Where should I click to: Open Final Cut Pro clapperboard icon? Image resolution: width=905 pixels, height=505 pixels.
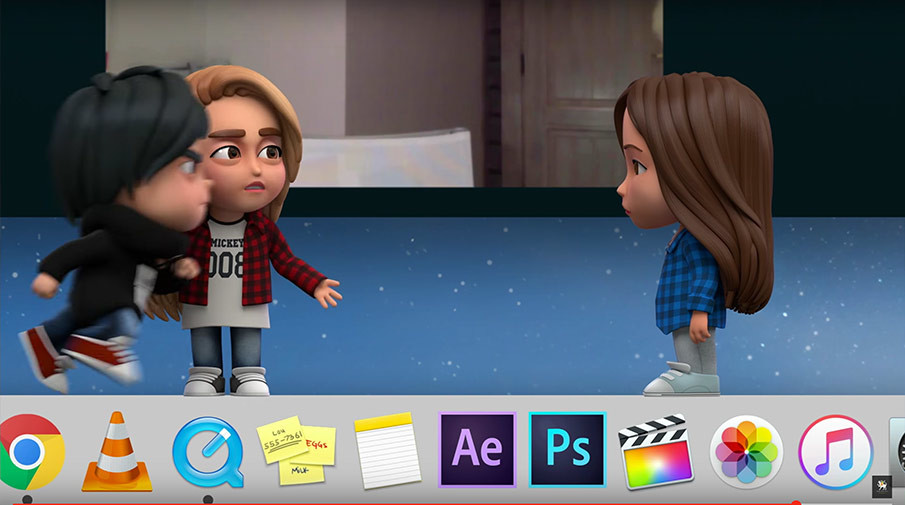click(x=656, y=451)
